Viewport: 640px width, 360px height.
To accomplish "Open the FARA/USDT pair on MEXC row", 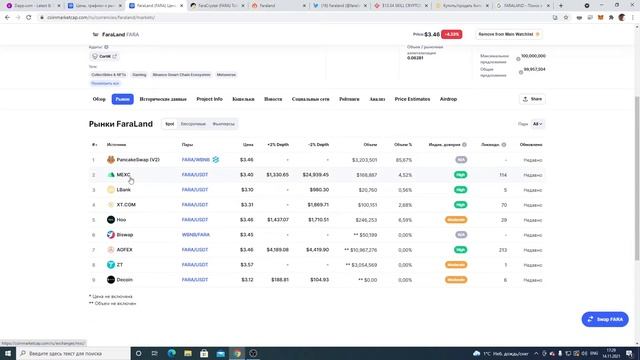I will pos(195,175).
